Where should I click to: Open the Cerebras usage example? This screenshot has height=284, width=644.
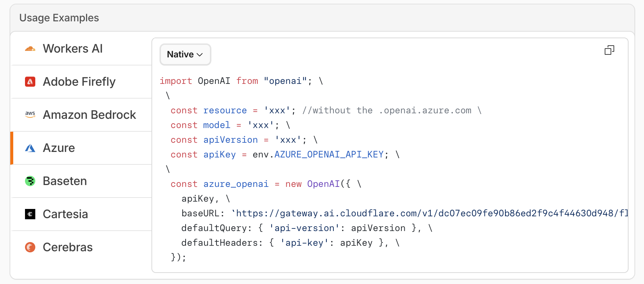pos(68,247)
